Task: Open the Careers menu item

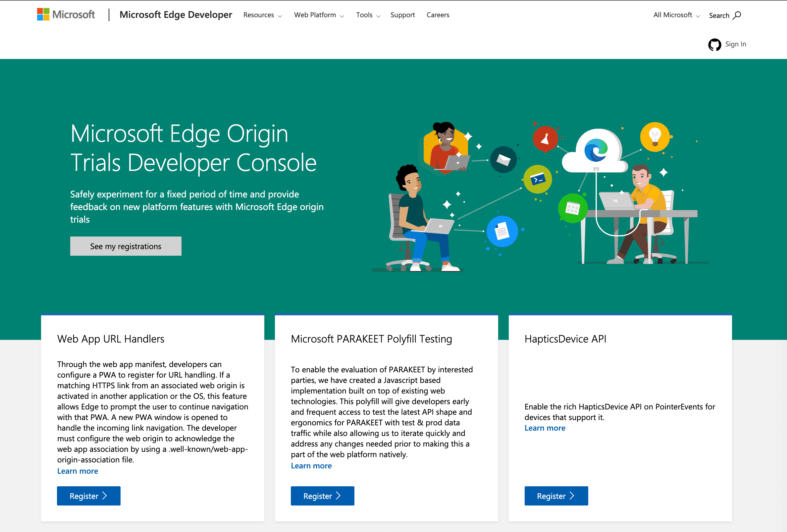Action: (438, 15)
